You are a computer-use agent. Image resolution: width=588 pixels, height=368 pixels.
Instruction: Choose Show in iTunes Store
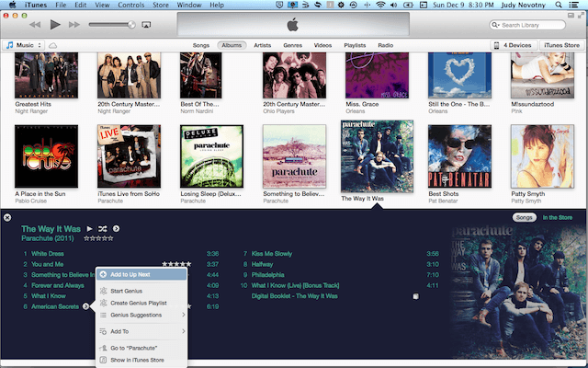(141, 360)
